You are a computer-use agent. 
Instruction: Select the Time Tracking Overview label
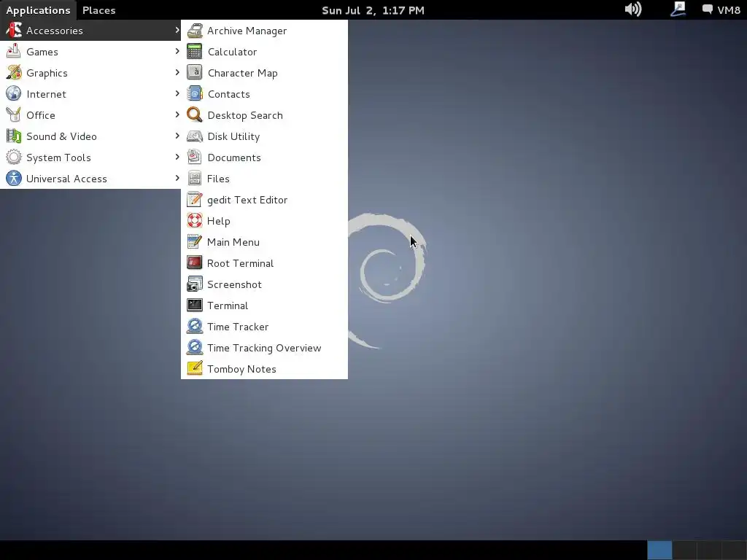264,348
